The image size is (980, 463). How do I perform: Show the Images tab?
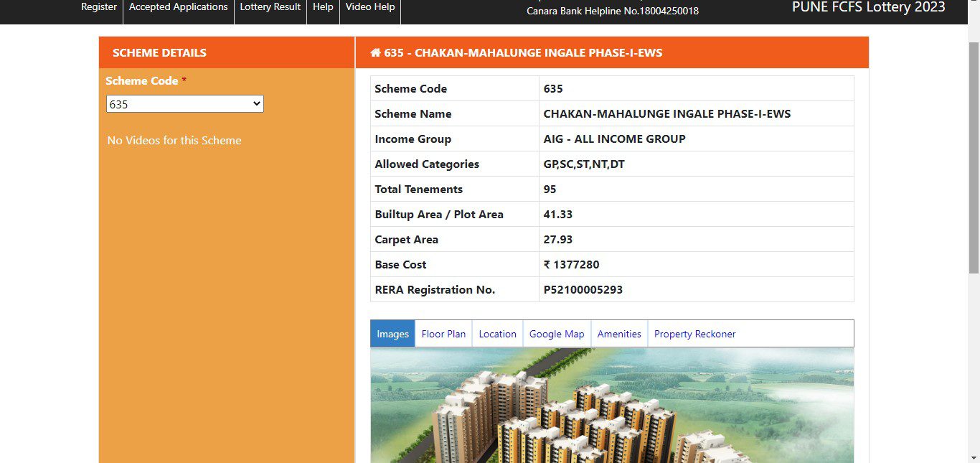[392, 333]
